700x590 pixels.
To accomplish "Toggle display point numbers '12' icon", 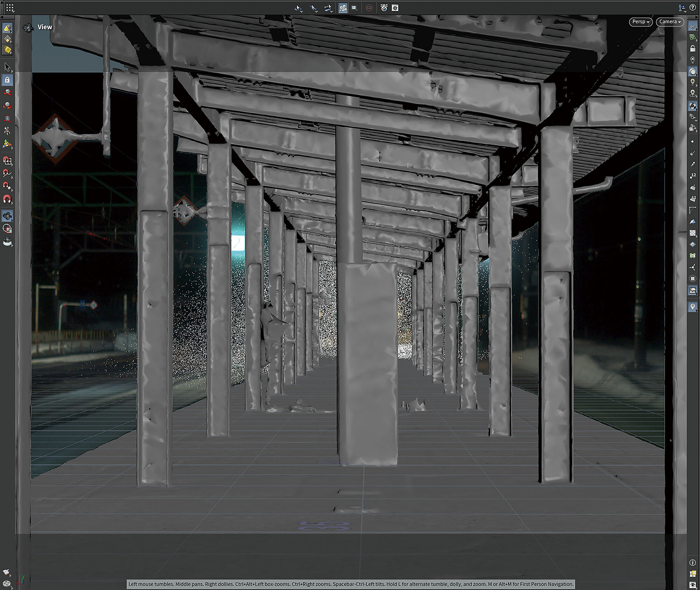I will tap(692, 176).
